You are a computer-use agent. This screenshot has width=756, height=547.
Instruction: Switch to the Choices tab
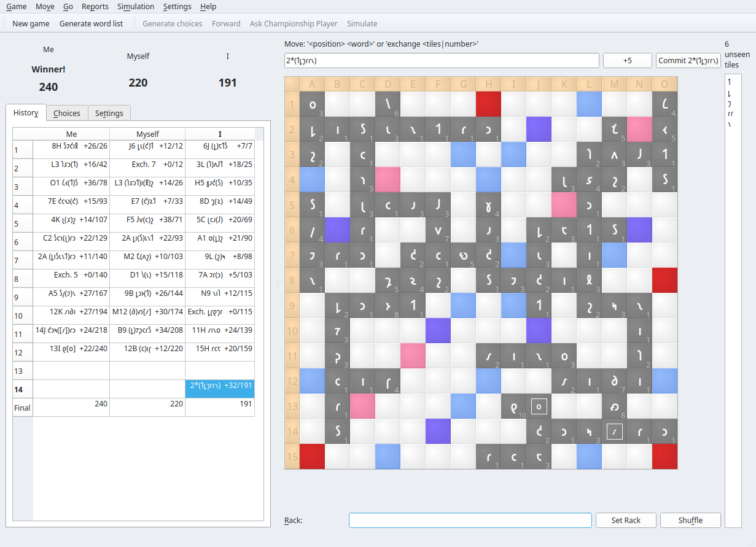point(67,113)
